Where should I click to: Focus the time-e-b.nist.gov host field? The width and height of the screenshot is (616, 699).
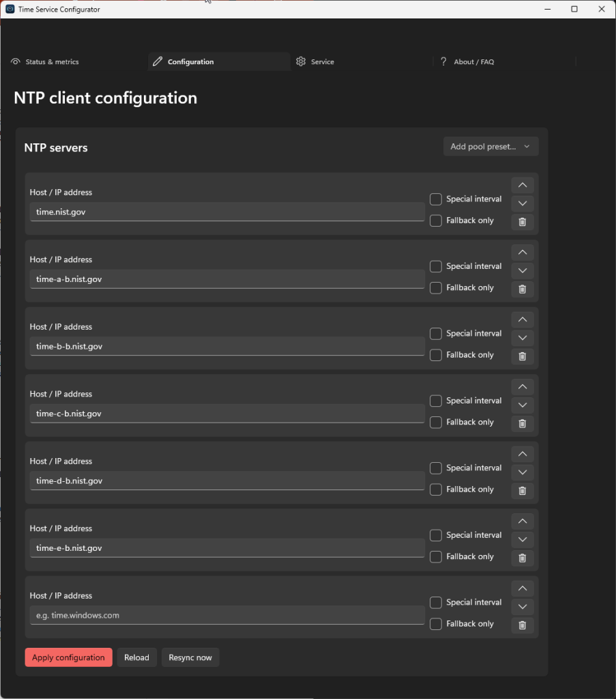click(x=227, y=548)
